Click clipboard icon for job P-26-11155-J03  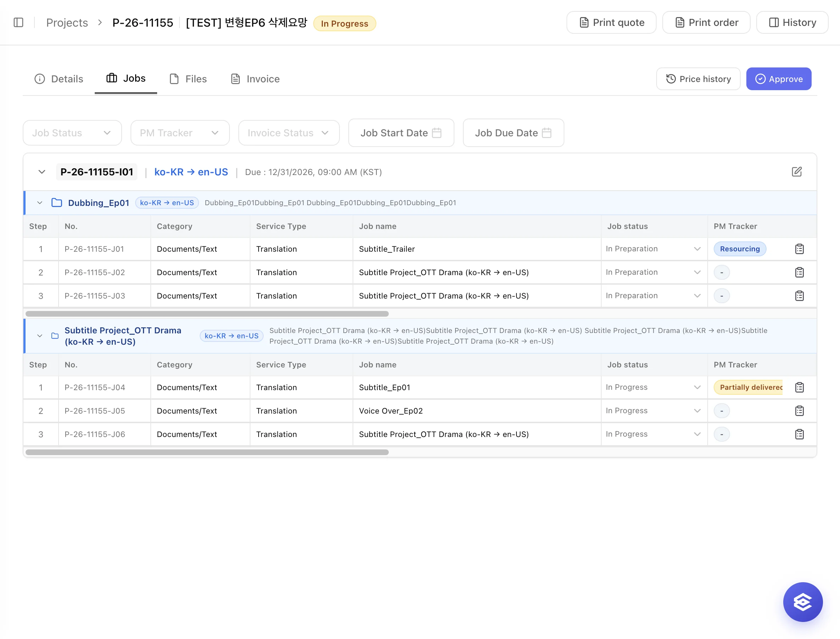(x=799, y=296)
